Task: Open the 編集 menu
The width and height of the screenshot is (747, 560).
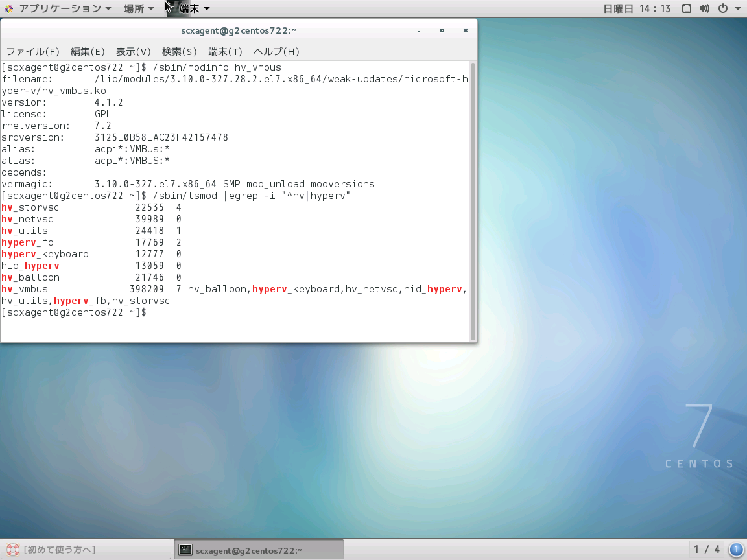Action: click(88, 51)
